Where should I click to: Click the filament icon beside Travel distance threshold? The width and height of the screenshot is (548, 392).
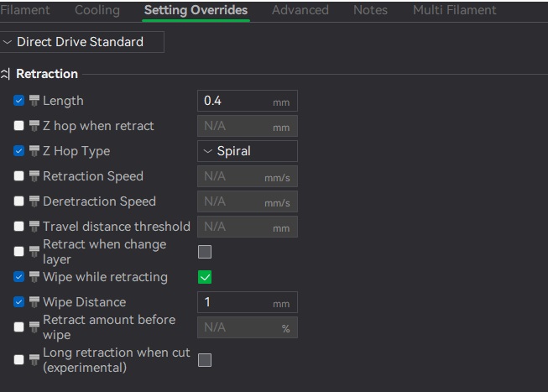[x=34, y=227]
